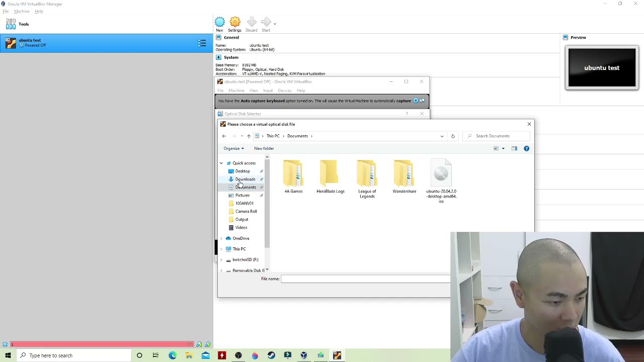Select the 4A Games folder

(293, 177)
